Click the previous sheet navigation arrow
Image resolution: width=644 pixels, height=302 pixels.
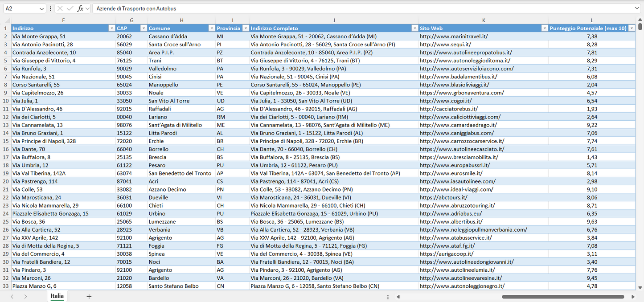(x=12, y=297)
